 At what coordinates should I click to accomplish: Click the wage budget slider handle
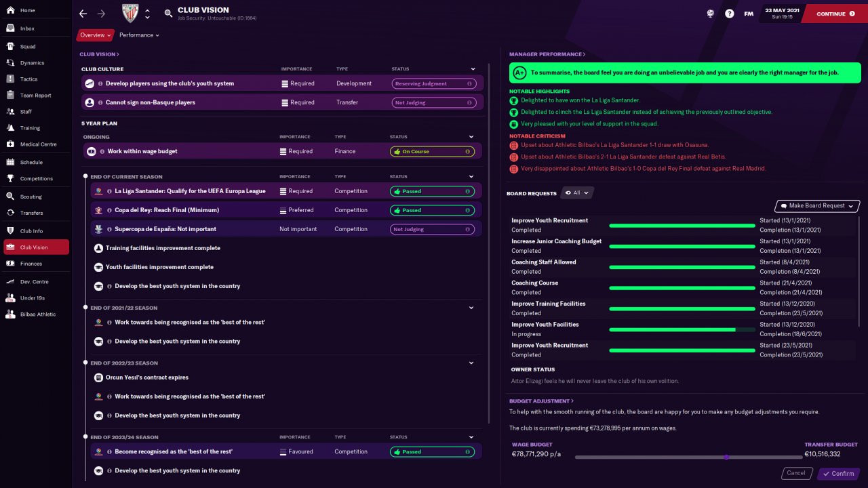(x=726, y=457)
